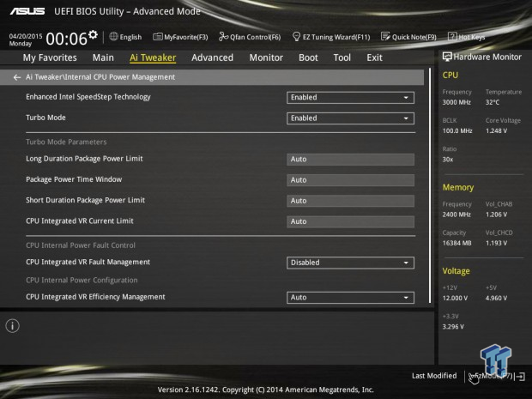Click back arrow in breadcrumb bar
This screenshot has height=399, width=532.
pyautogui.click(x=16, y=77)
